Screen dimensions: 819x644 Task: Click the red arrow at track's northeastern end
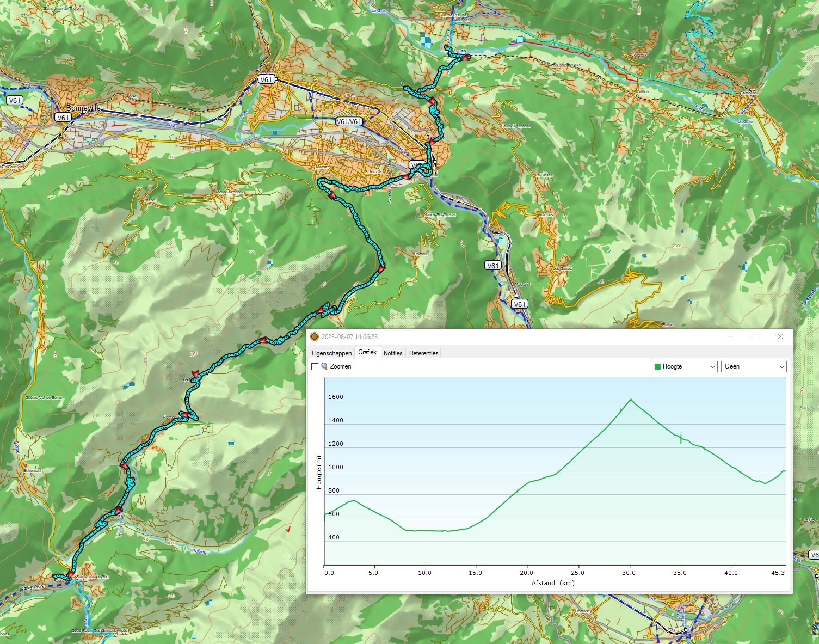coord(466,57)
